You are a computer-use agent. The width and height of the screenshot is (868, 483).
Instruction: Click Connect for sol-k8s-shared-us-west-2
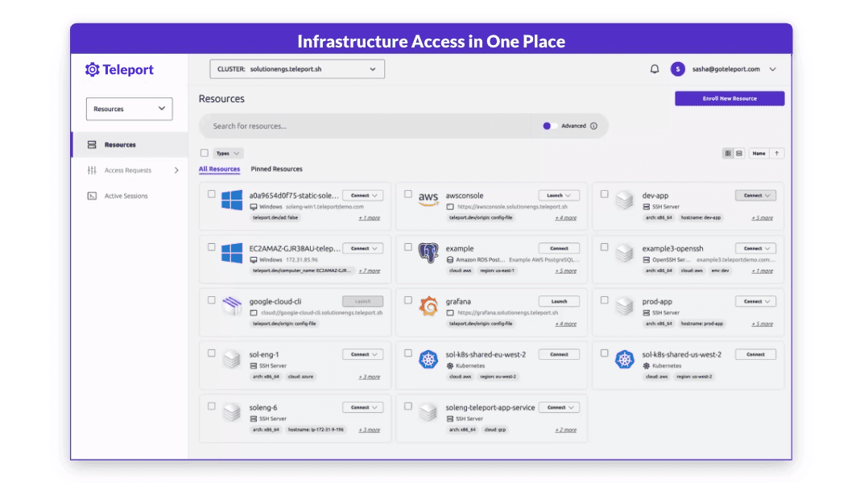(755, 354)
